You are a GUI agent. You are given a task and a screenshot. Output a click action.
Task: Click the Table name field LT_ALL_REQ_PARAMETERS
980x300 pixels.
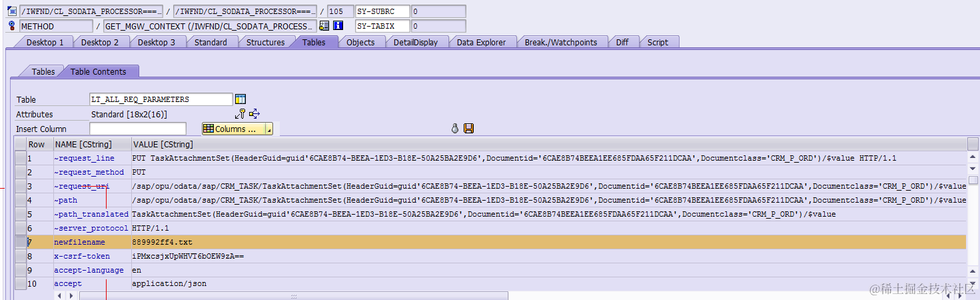(x=161, y=99)
